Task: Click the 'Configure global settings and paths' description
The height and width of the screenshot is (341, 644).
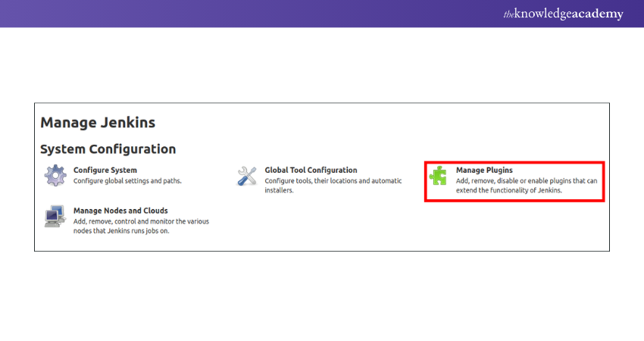Action: click(x=127, y=181)
